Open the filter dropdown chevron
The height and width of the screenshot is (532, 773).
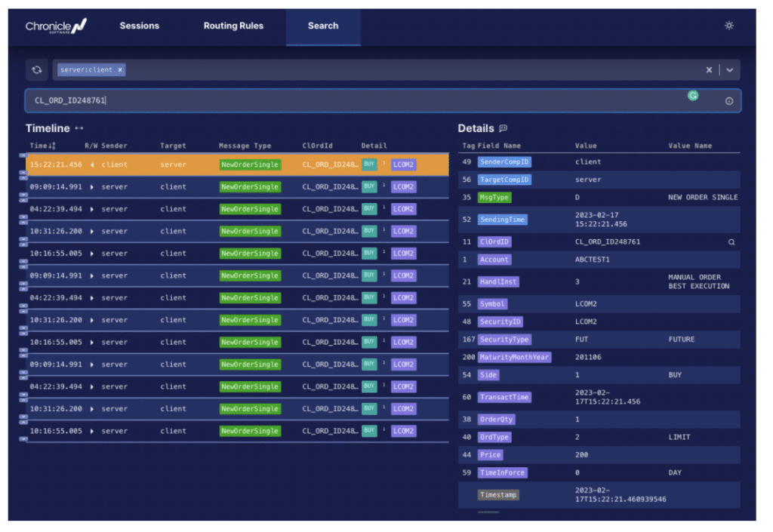click(x=730, y=70)
